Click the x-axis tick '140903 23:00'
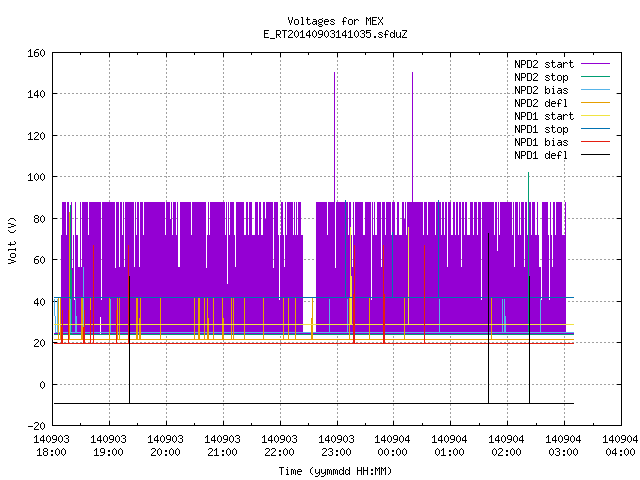Screen dimensions: 640x480 tap(336, 446)
